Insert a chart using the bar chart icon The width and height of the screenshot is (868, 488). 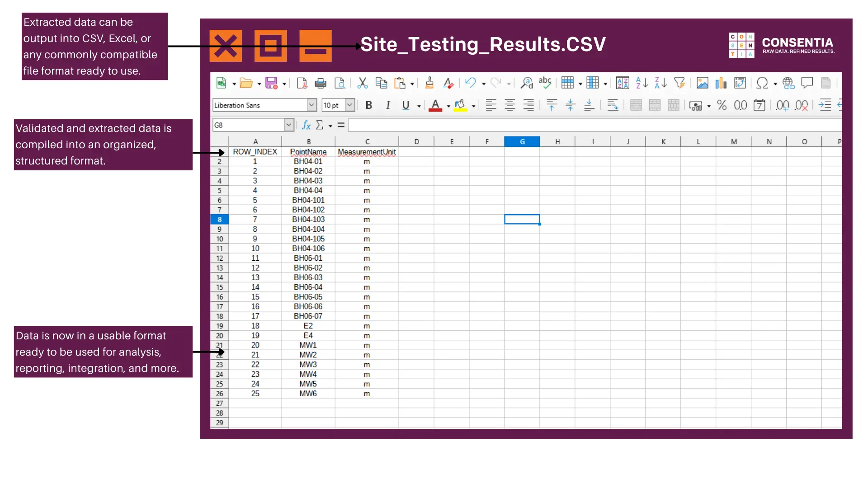[721, 83]
